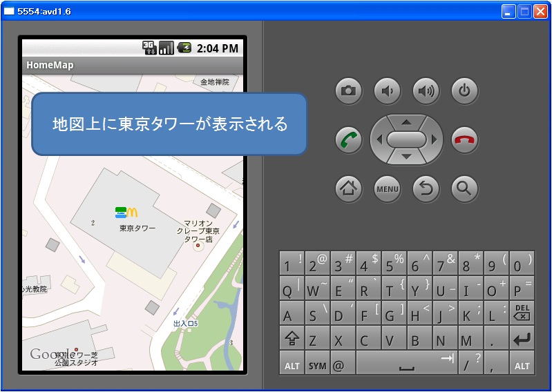Click the emulator power button
552x392 pixels.
(465, 91)
